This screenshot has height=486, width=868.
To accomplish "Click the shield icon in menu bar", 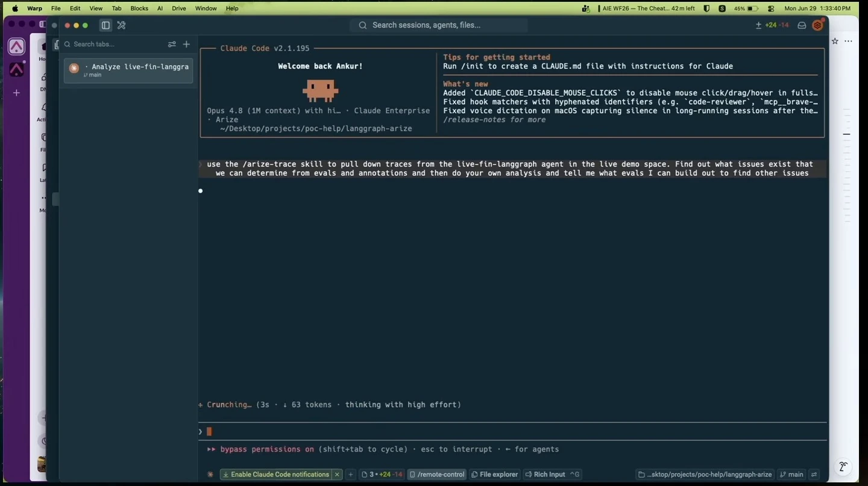I will click(x=706, y=8).
